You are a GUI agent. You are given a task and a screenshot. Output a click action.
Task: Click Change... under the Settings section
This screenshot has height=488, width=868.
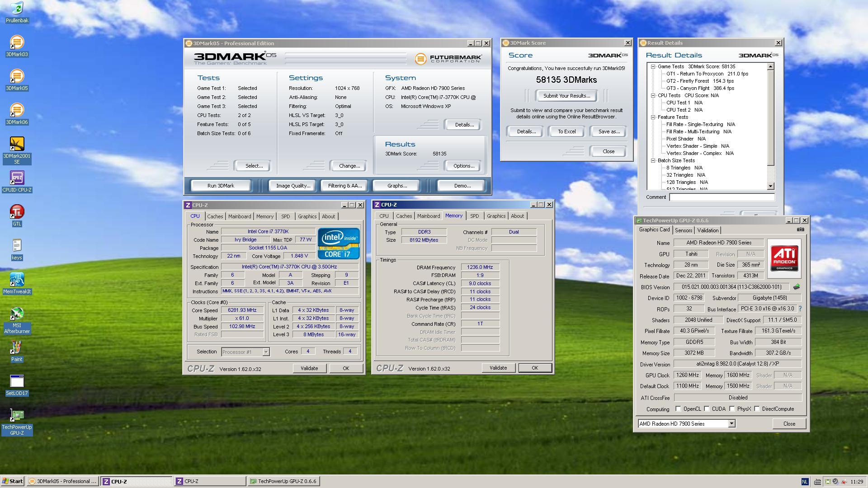pos(349,166)
